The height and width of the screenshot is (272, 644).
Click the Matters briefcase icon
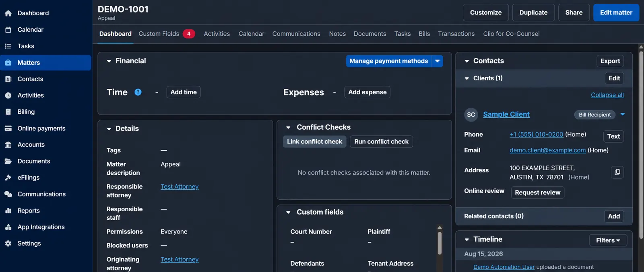coord(8,63)
